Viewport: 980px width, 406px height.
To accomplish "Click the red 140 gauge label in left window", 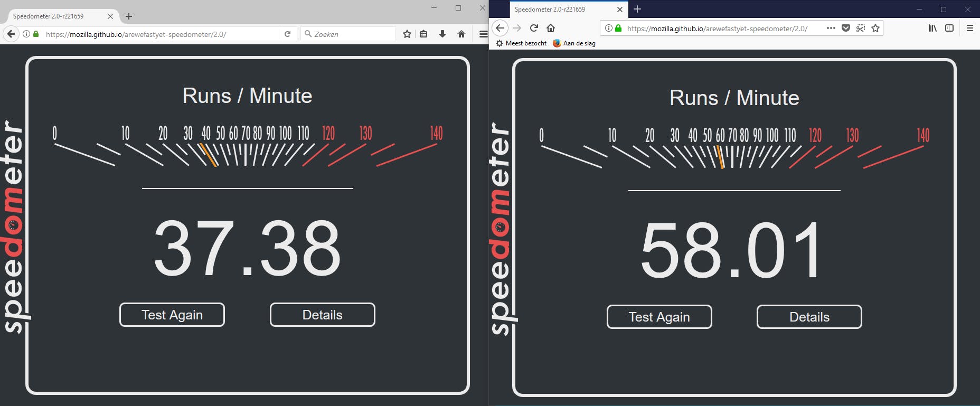I will point(436,133).
